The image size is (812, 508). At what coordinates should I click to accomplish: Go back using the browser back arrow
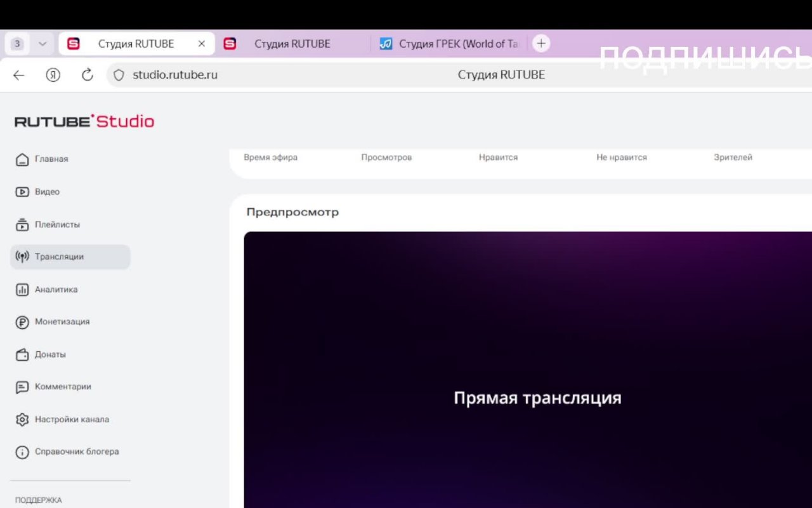19,75
